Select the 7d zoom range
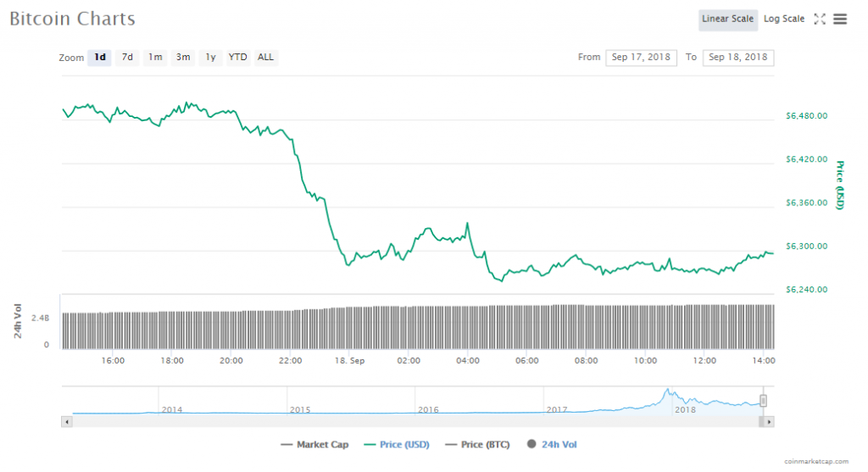 click(127, 57)
